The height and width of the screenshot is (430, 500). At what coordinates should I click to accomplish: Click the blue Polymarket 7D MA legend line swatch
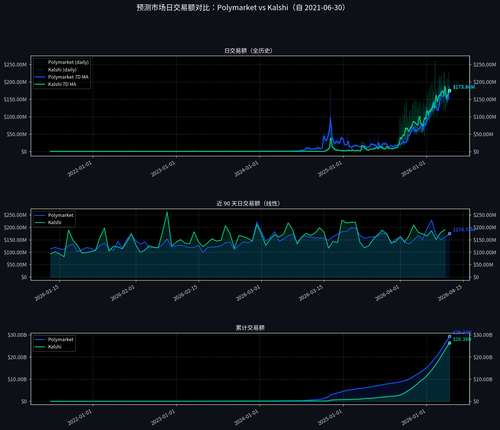(x=40, y=77)
